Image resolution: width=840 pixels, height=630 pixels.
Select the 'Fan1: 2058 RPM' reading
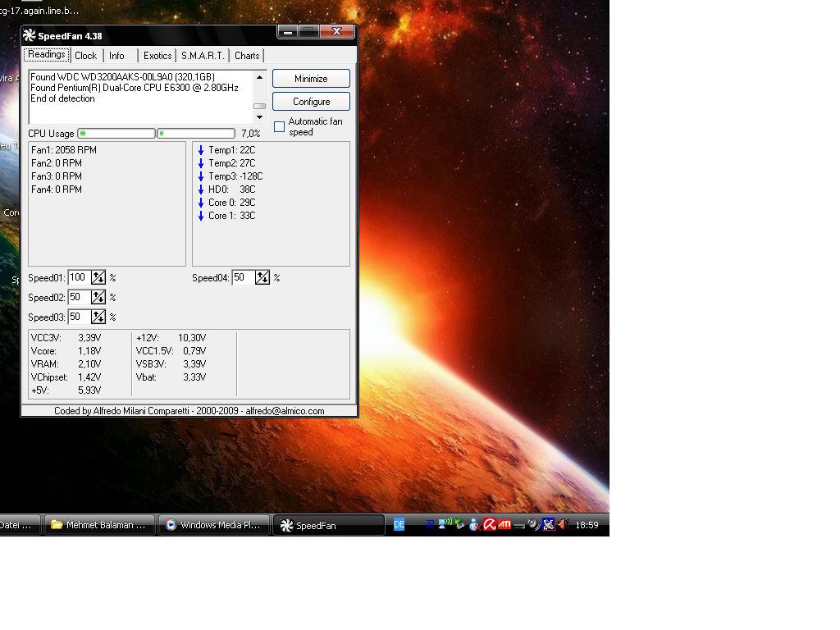point(64,150)
